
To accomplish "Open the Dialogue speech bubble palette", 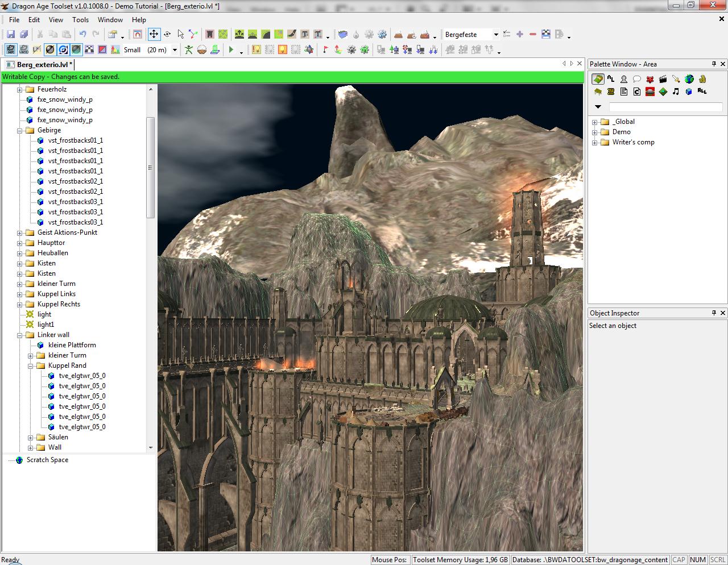I will 637,79.
